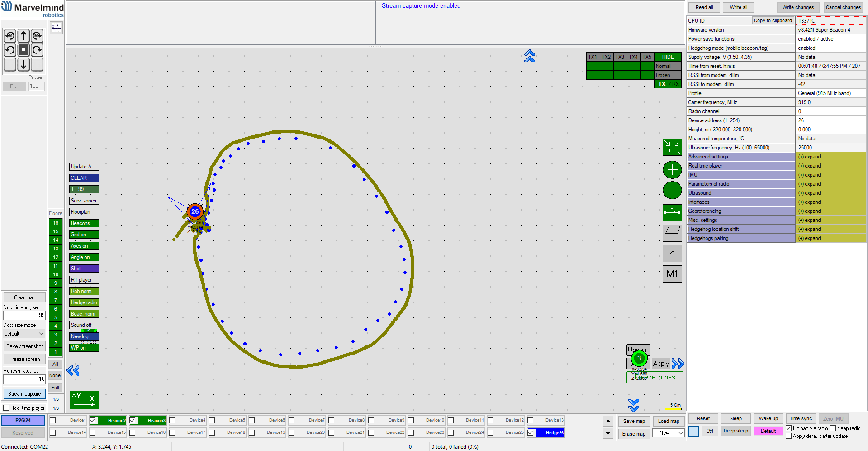
Task: Click the Save map button
Action: point(634,421)
